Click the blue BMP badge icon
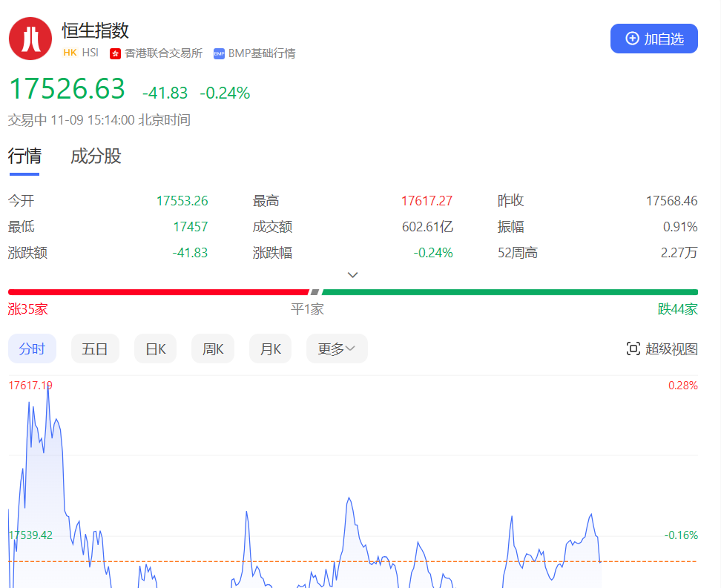The width and height of the screenshot is (721, 588). click(x=219, y=53)
